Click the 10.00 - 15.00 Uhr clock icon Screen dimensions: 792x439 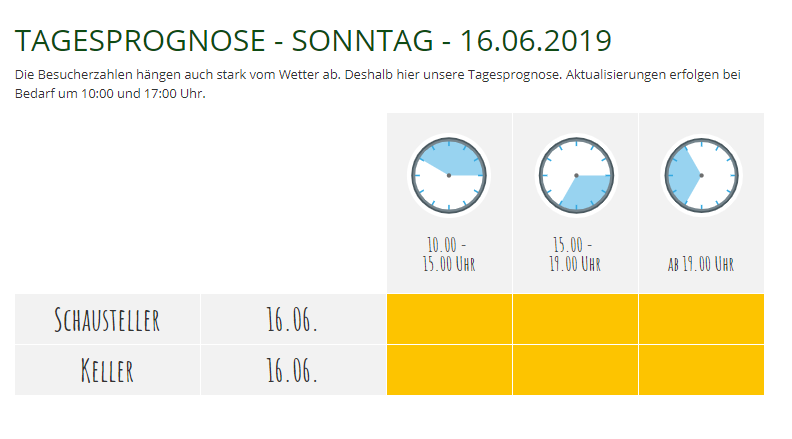[449, 175]
